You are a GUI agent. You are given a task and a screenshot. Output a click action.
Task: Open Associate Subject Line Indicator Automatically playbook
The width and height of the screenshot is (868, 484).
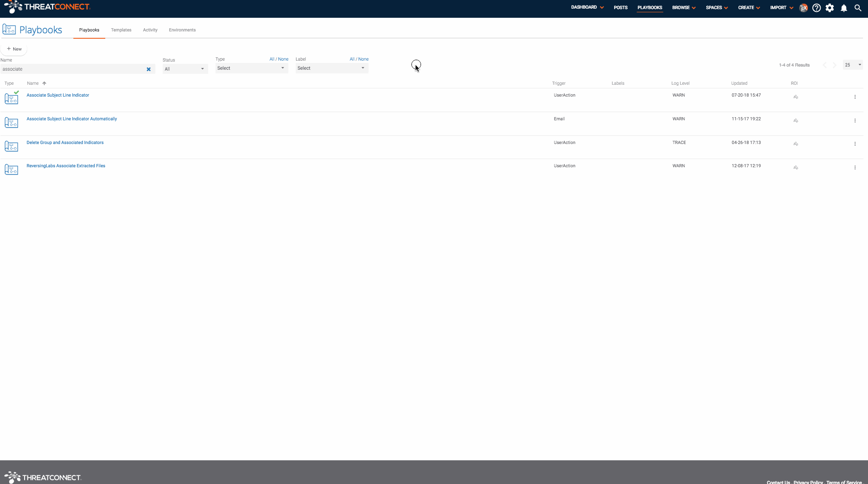(x=72, y=119)
